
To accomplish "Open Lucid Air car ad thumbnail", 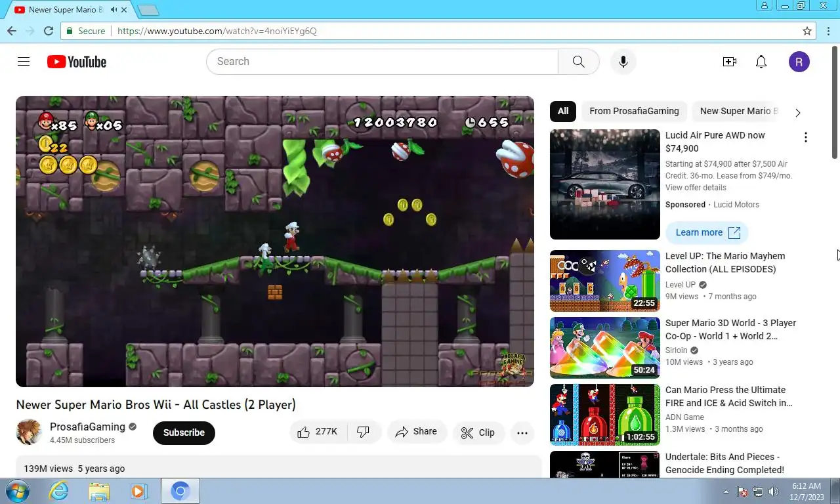I will click(605, 184).
